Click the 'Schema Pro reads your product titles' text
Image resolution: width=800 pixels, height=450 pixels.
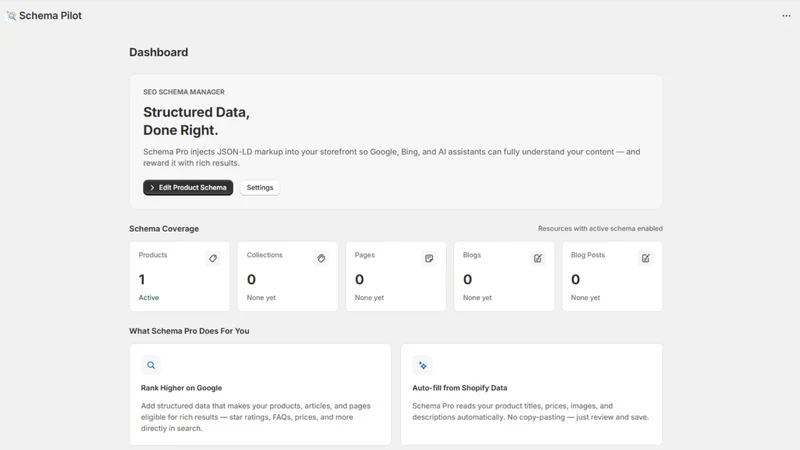pos(531,411)
